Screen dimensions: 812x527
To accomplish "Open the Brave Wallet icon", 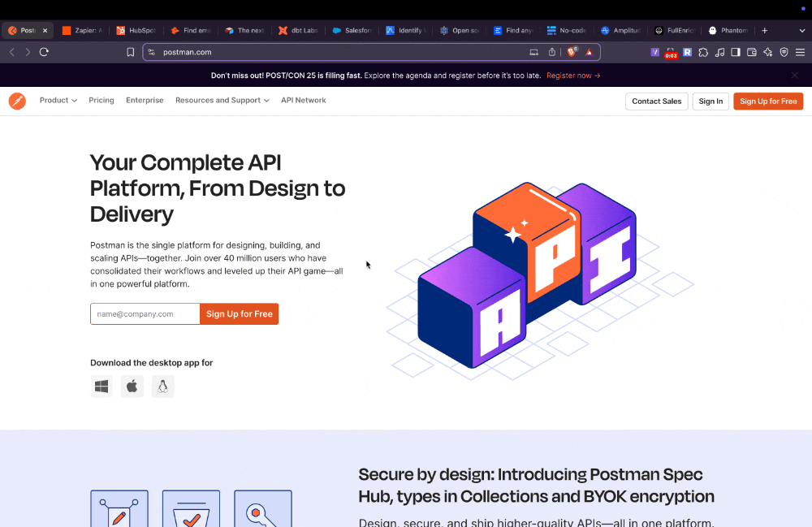I will [752, 52].
